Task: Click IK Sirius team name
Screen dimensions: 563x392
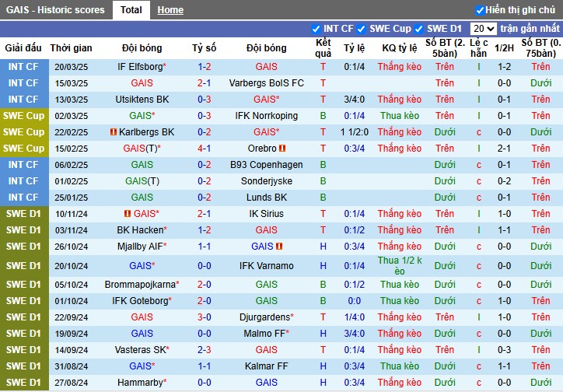Action: [x=267, y=214]
